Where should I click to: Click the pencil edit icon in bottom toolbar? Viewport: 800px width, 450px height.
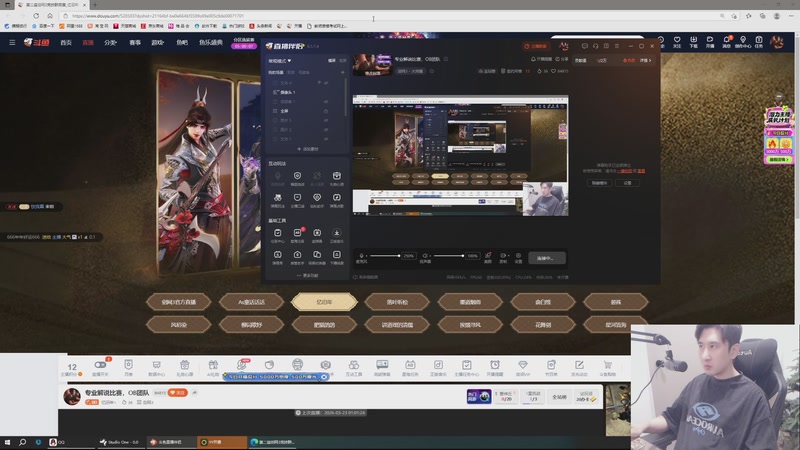tap(579, 365)
